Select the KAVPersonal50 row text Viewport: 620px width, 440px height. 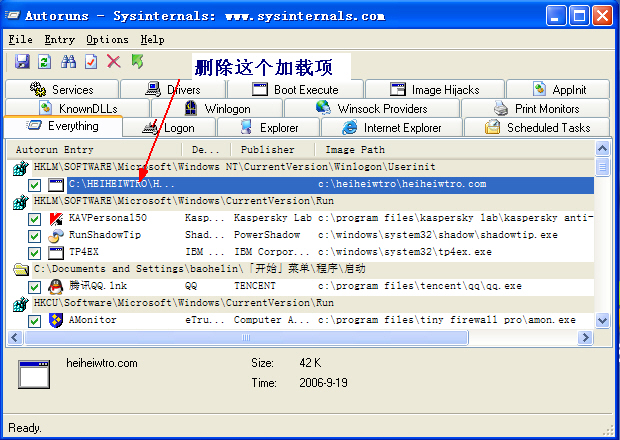click(108, 218)
